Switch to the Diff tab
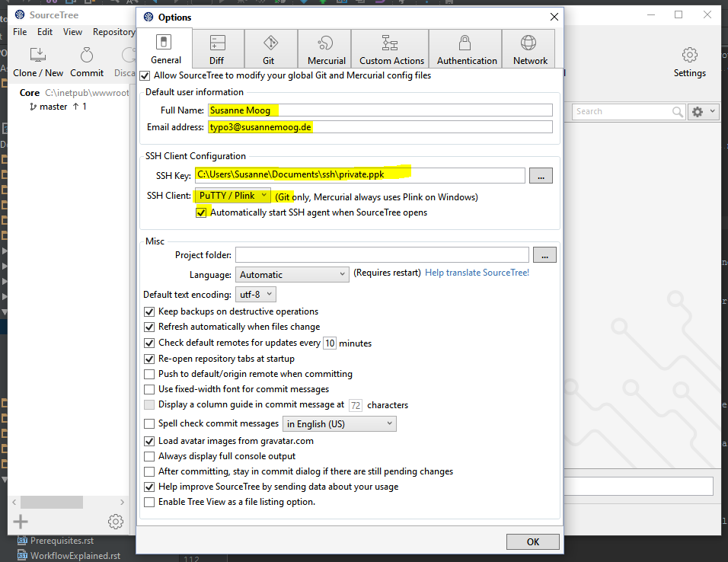 click(219, 49)
